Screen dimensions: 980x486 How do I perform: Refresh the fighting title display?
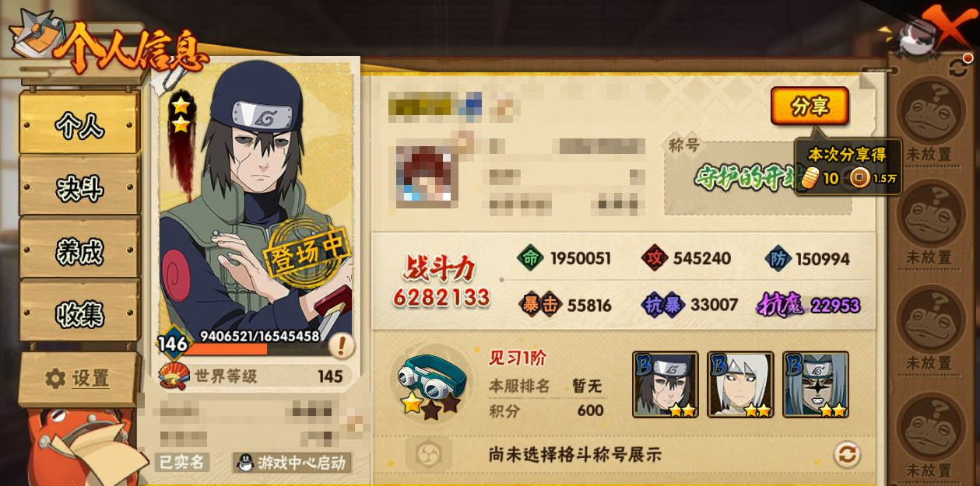[847, 454]
